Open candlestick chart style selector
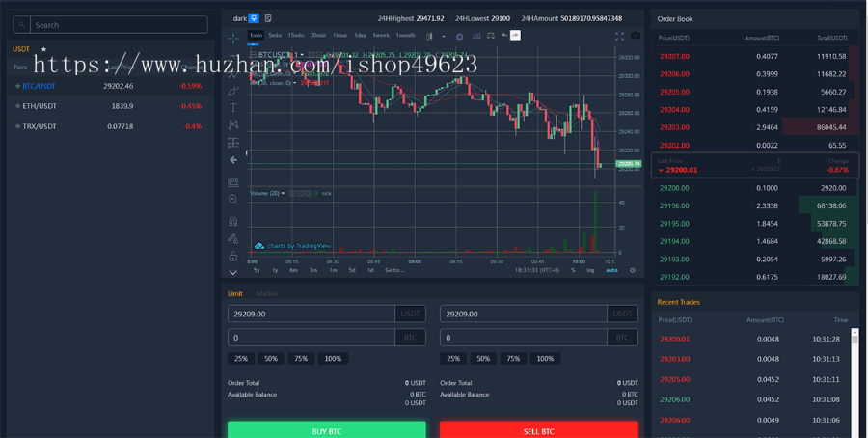 pos(429,36)
